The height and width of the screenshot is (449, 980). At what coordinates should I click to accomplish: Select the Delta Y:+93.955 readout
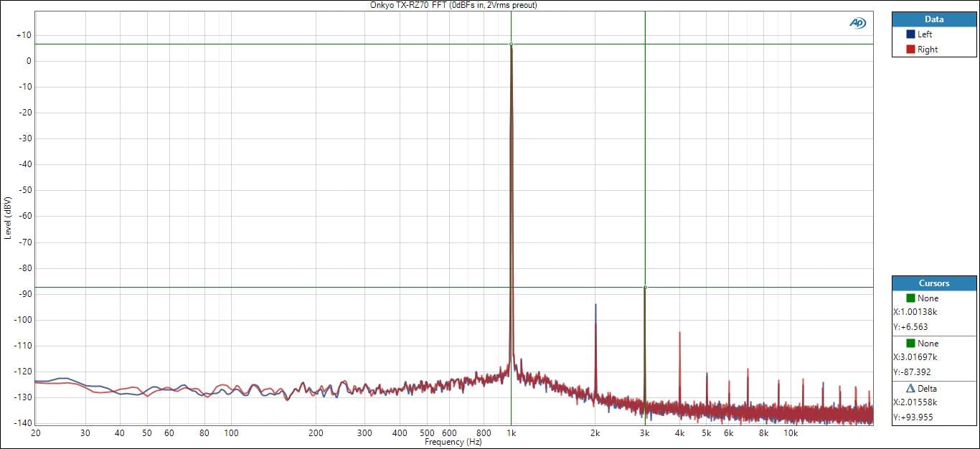click(x=913, y=417)
